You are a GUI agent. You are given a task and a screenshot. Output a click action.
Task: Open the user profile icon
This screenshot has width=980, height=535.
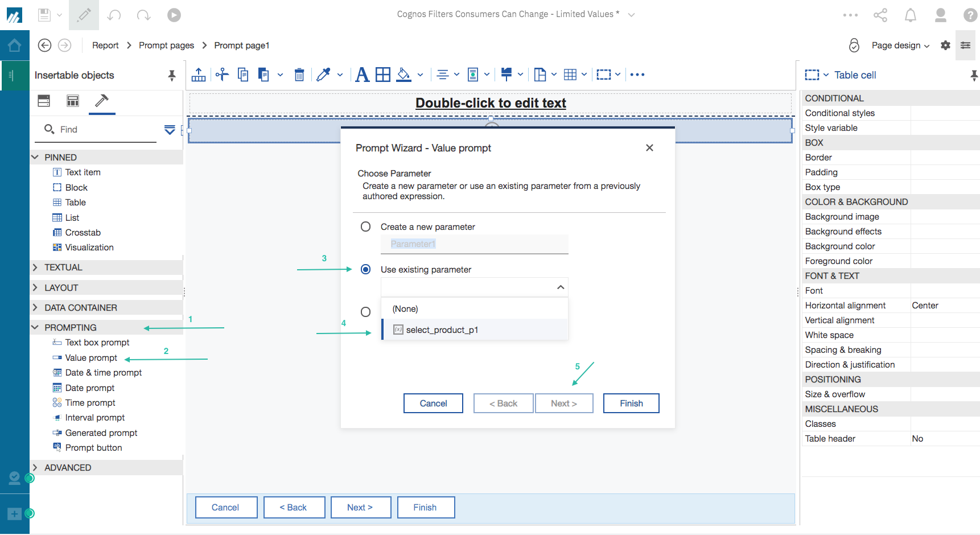click(x=941, y=15)
